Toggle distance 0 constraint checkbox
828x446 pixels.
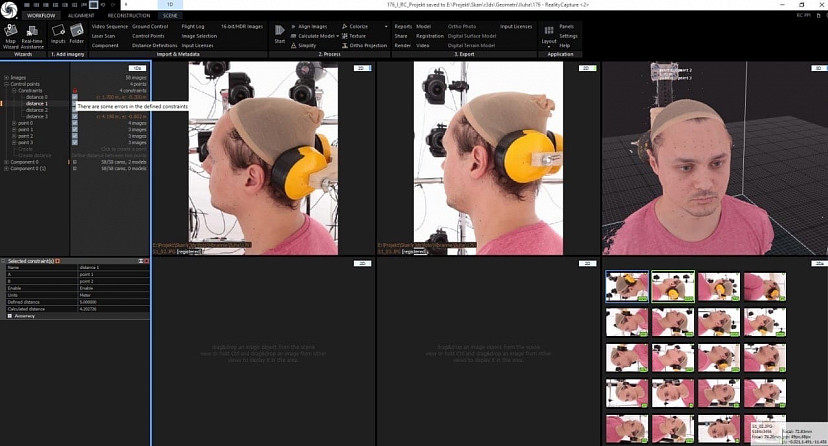click(x=74, y=97)
